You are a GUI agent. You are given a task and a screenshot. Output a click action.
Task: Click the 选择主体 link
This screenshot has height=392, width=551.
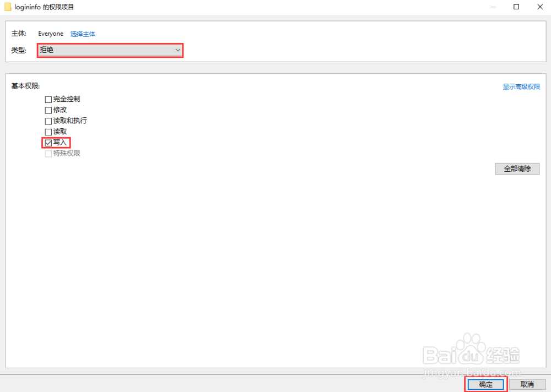83,34
